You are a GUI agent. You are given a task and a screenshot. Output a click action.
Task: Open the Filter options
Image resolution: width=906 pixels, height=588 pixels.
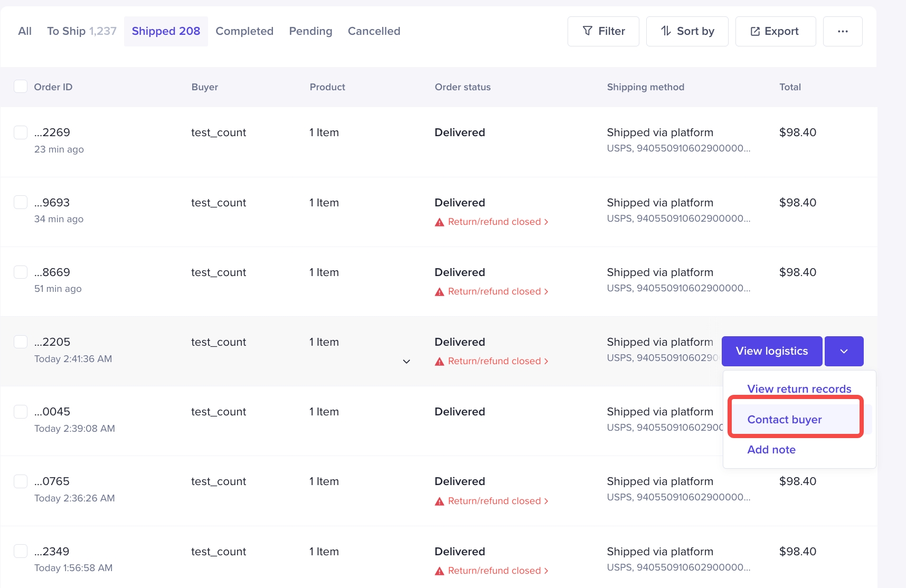click(603, 31)
